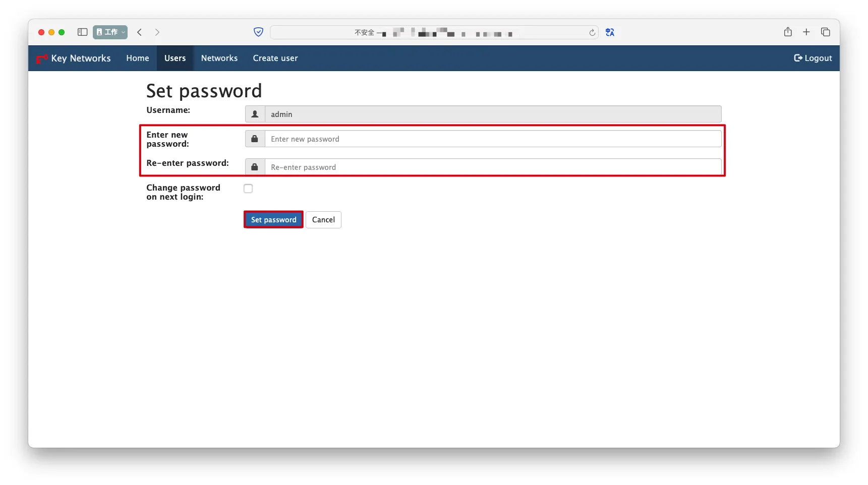The image size is (868, 485).
Task: Open the Create user page
Action: point(275,58)
